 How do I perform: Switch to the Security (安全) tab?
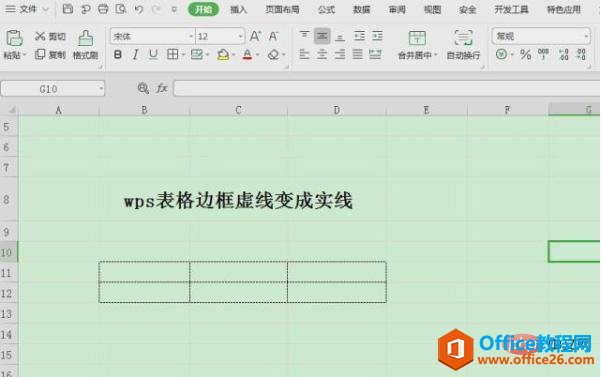[468, 10]
